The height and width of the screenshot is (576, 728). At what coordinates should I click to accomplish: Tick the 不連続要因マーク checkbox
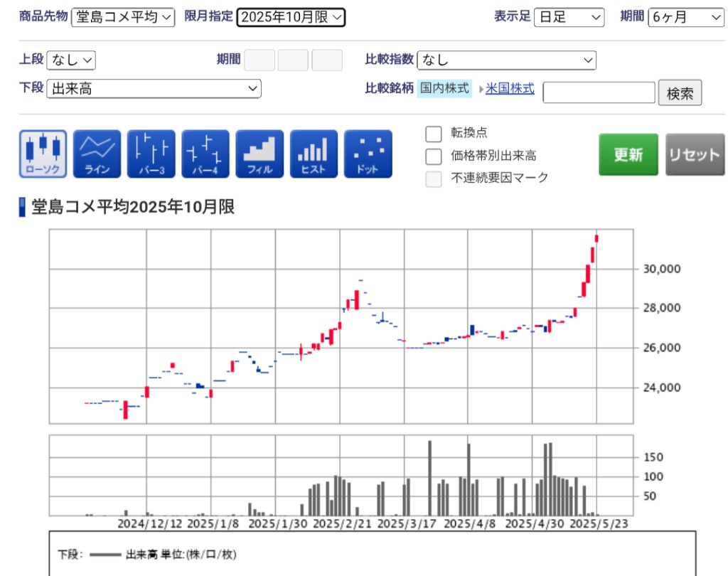click(x=434, y=178)
